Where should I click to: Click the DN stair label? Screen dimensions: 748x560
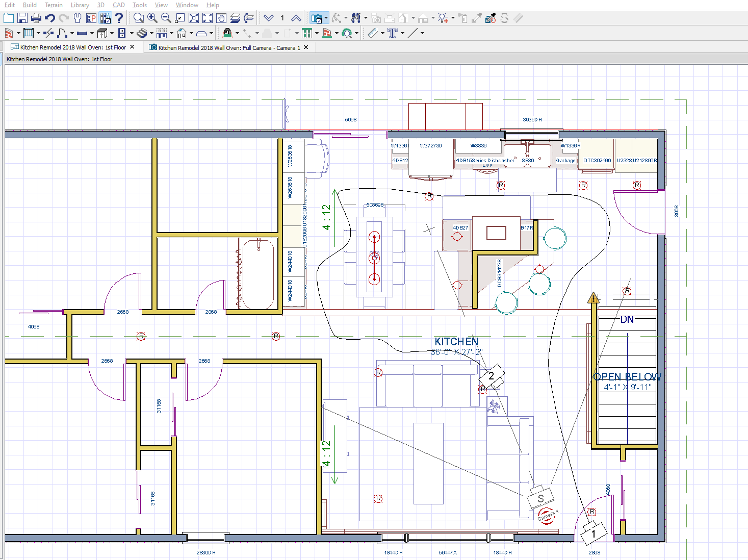coord(627,320)
